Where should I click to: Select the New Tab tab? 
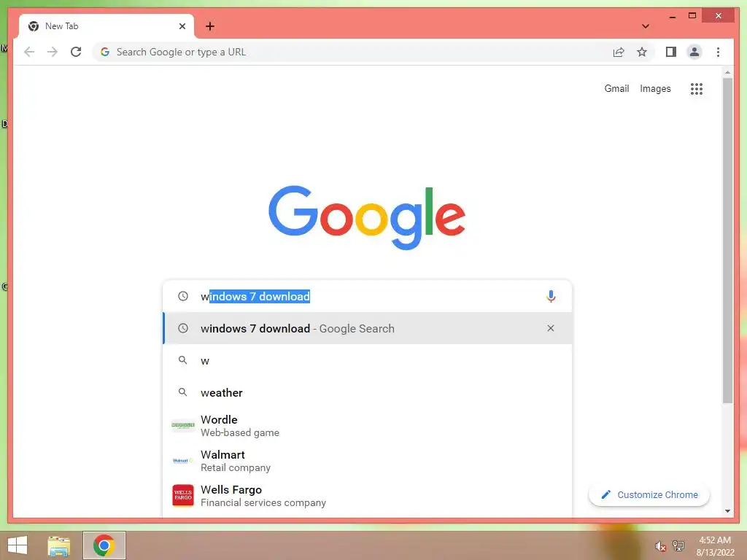point(107,26)
